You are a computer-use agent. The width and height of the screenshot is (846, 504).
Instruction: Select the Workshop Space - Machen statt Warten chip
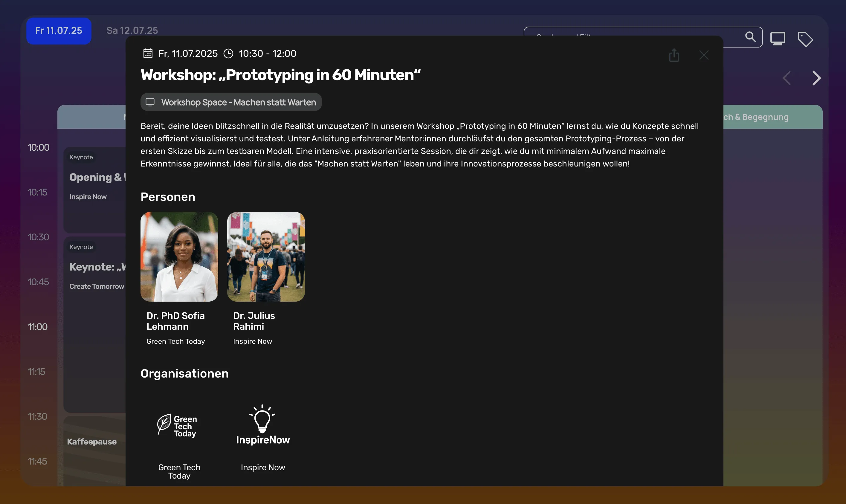coord(231,102)
